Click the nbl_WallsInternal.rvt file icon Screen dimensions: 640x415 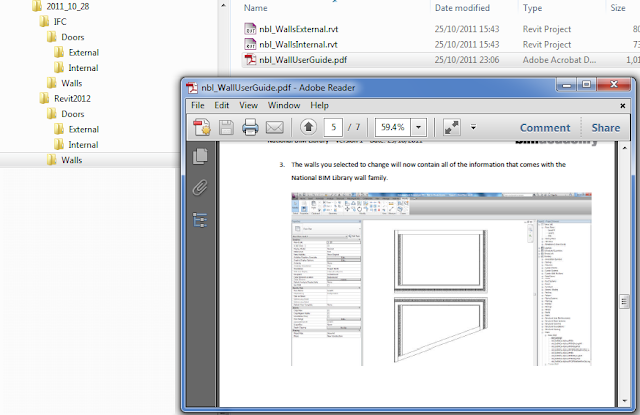click(250, 44)
